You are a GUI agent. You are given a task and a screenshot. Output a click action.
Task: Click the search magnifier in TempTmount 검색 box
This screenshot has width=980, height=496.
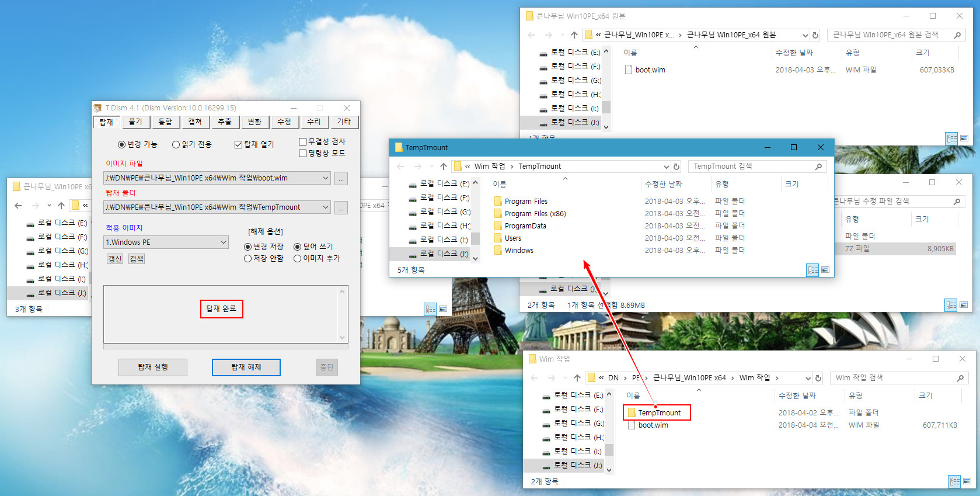coord(818,167)
